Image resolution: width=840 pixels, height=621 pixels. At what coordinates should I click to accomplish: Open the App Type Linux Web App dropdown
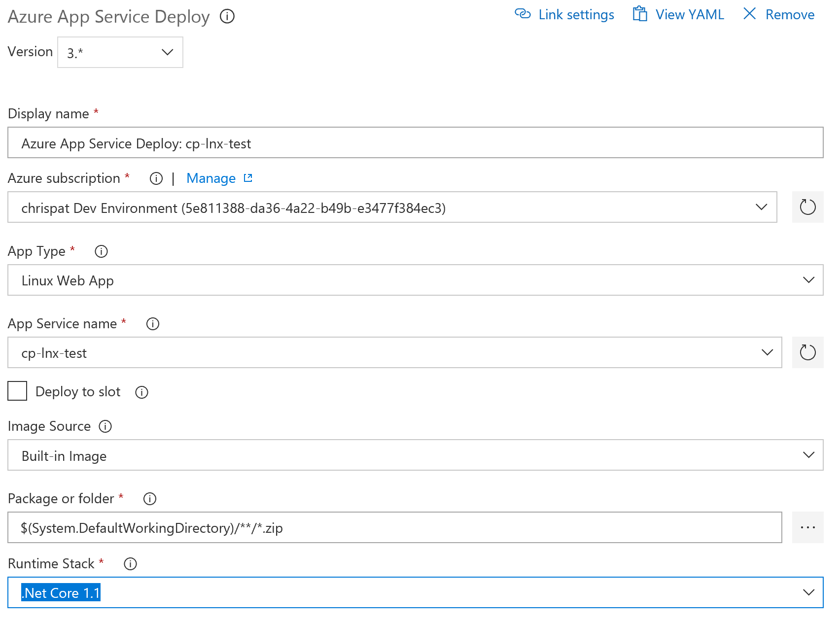416,280
